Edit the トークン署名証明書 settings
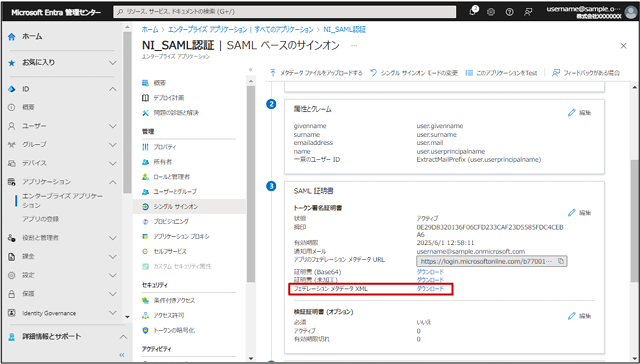 coord(579,213)
